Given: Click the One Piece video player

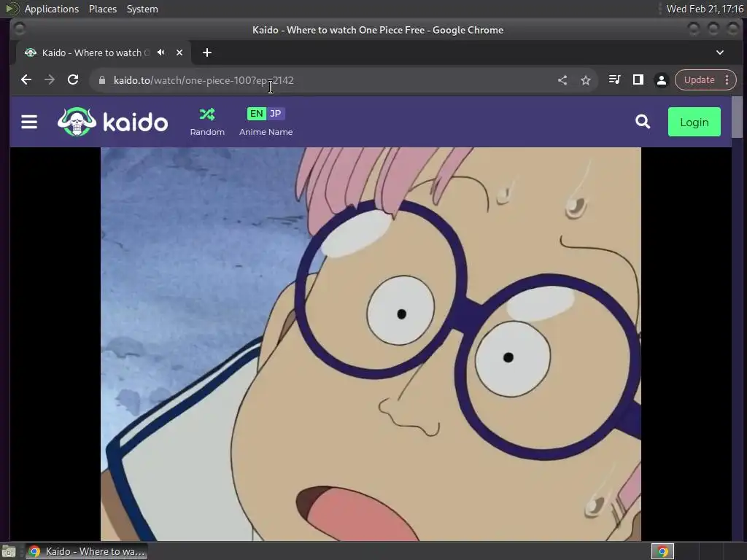Looking at the screenshot, I should coord(371,344).
